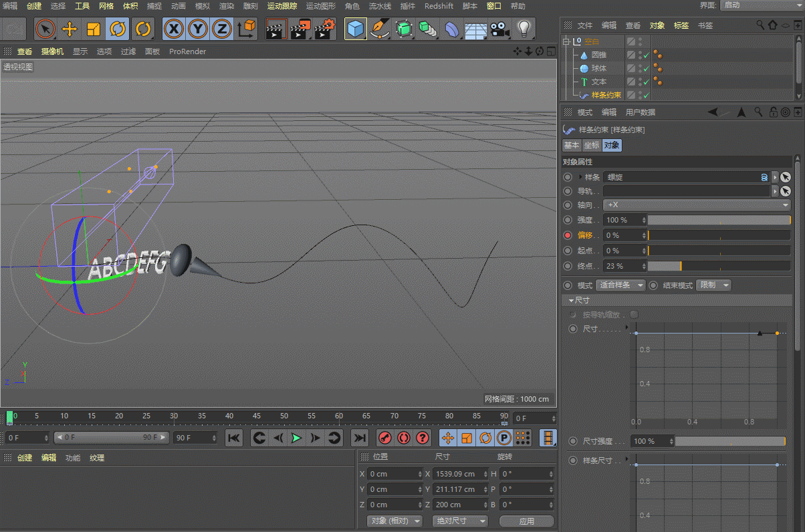Toggle the visibility dots next to 圆锥
This screenshot has width=805, height=532.
640,55
